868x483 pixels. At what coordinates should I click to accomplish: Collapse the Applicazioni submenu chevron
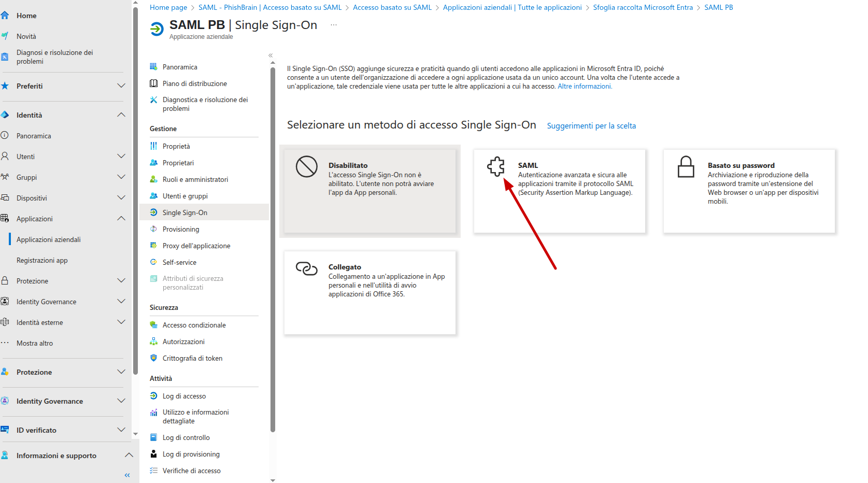point(121,219)
